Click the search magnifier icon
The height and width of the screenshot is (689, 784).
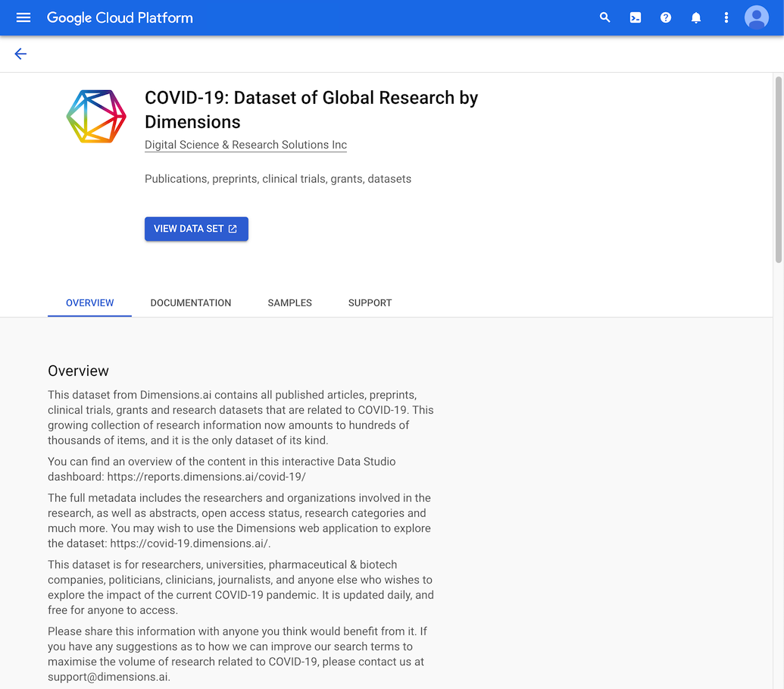pyautogui.click(x=605, y=17)
